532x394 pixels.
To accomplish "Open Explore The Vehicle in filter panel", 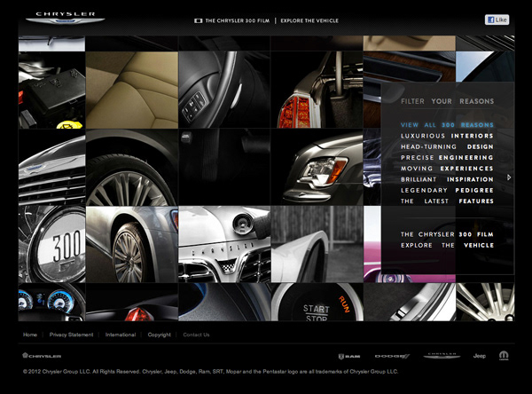I will pos(447,245).
